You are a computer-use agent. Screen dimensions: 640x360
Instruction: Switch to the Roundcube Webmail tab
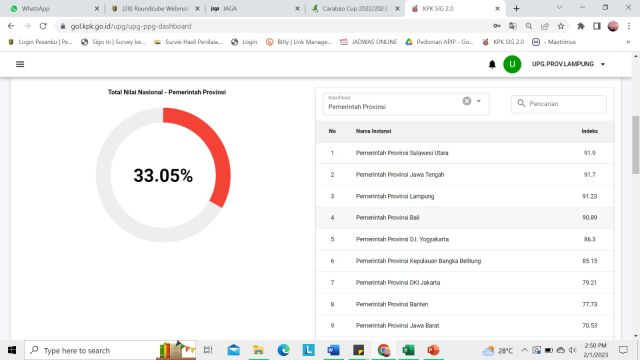pyautogui.click(x=155, y=9)
